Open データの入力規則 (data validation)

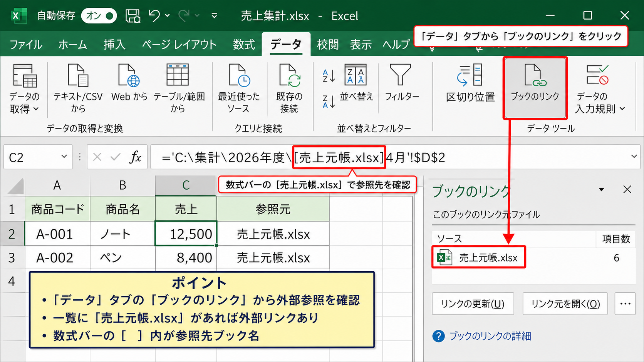pyautogui.click(x=600, y=89)
